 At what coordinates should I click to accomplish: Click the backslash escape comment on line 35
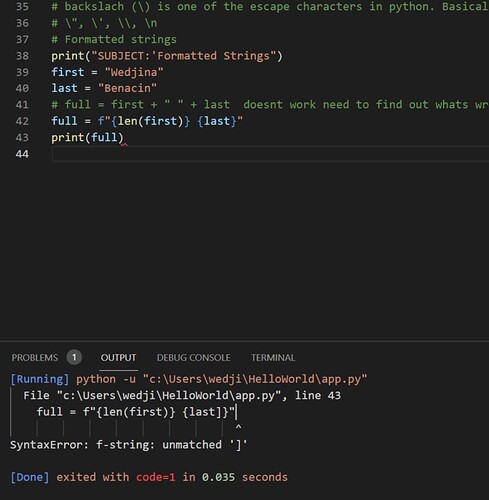(x=270, y=7)
